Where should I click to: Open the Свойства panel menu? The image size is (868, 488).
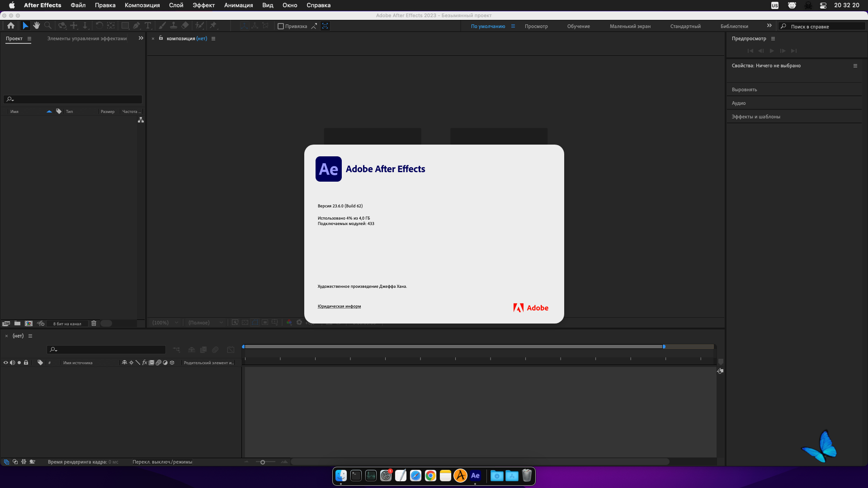855,66
